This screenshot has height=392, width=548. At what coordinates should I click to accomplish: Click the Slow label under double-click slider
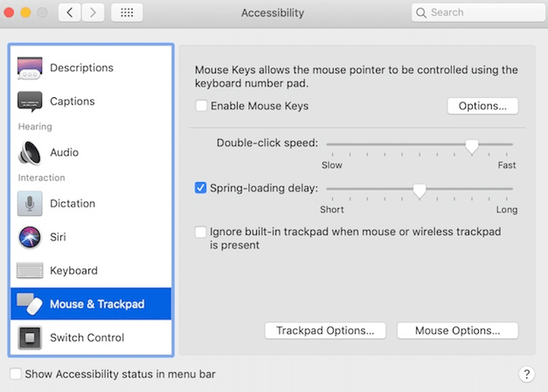click(332, 165)
